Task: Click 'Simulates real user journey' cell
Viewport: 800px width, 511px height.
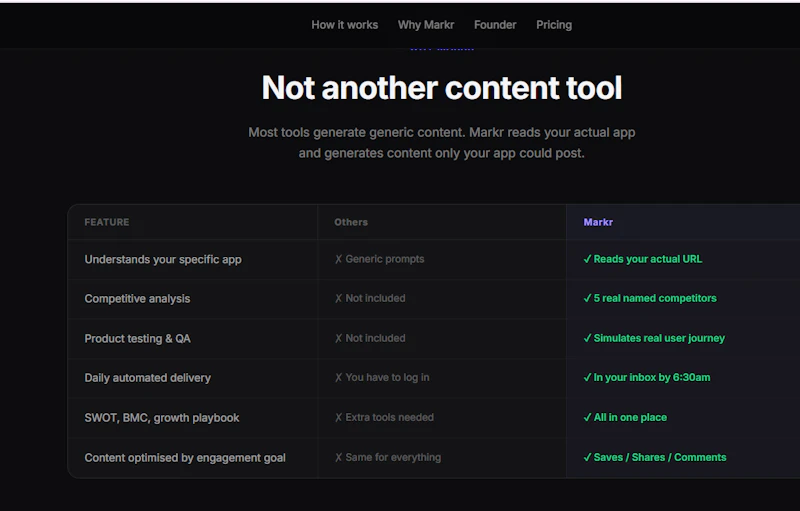Action: tap(654, 338)
